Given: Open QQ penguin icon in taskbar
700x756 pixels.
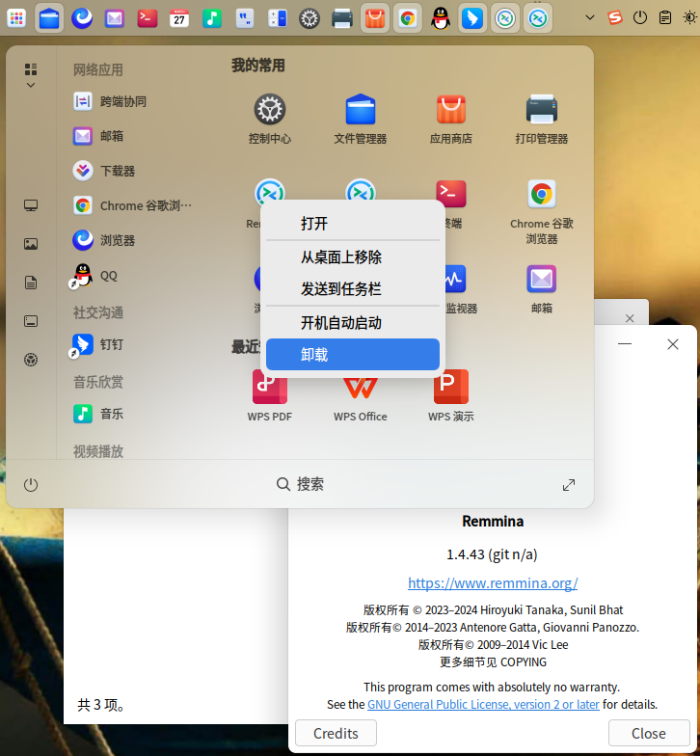Looking at the screenshot, I should pos(440,18).
